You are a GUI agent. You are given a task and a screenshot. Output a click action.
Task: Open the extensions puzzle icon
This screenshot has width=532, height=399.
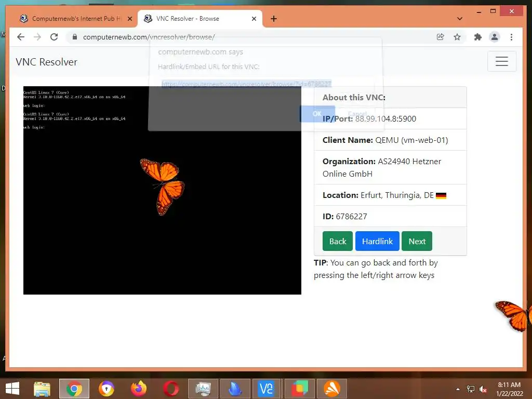pos(478,37)
